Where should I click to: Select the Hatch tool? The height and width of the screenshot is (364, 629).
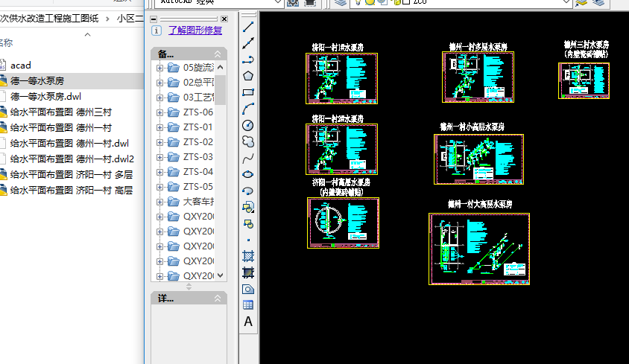[248, 256]
